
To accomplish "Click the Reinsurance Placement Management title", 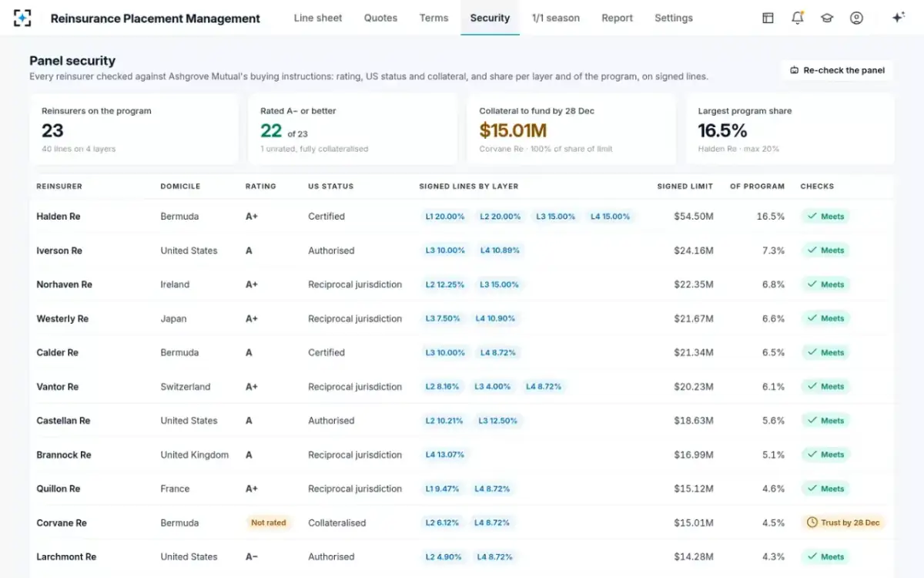I will pos(156,18).
